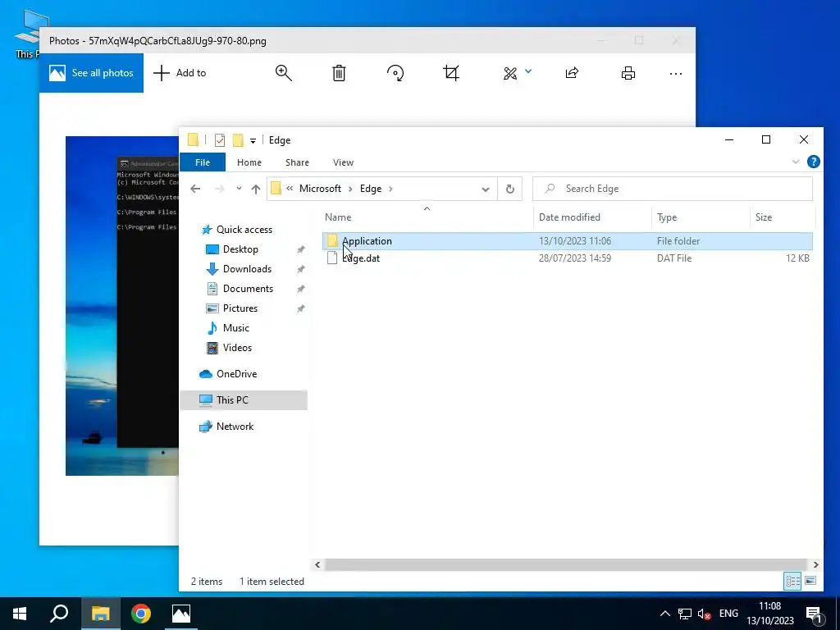Screen dimensions: 840x630
Task: Click See all photos button
Action: (92, 73)
